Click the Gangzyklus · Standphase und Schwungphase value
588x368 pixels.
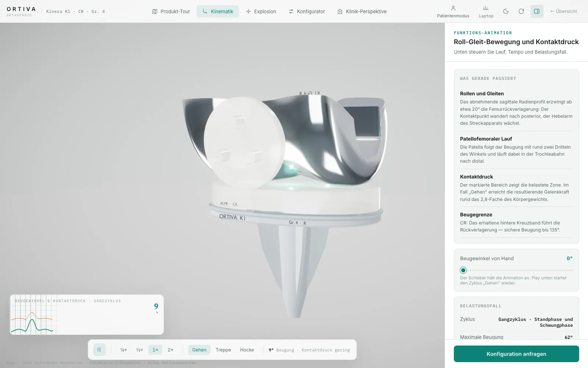click(535, 322)
